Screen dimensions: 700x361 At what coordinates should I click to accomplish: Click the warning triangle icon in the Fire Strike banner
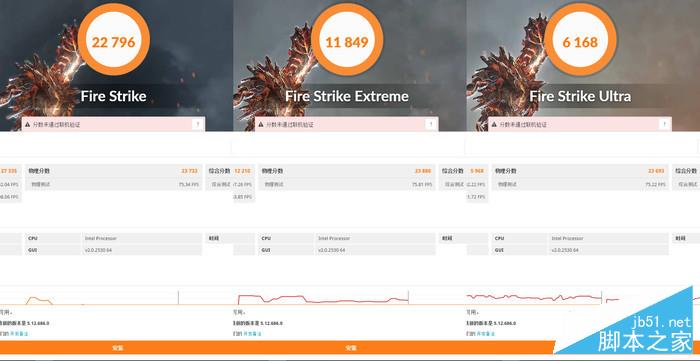click(28, 125)
